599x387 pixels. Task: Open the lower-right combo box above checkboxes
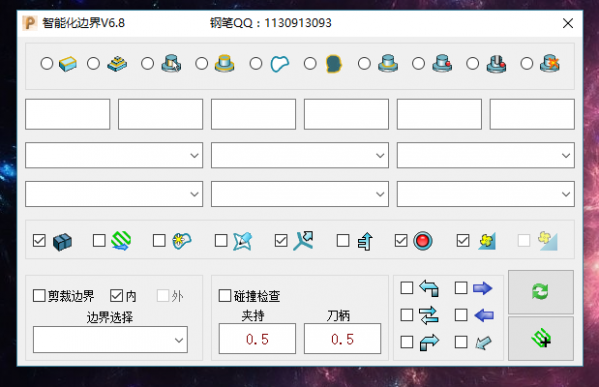coord(486,194)
